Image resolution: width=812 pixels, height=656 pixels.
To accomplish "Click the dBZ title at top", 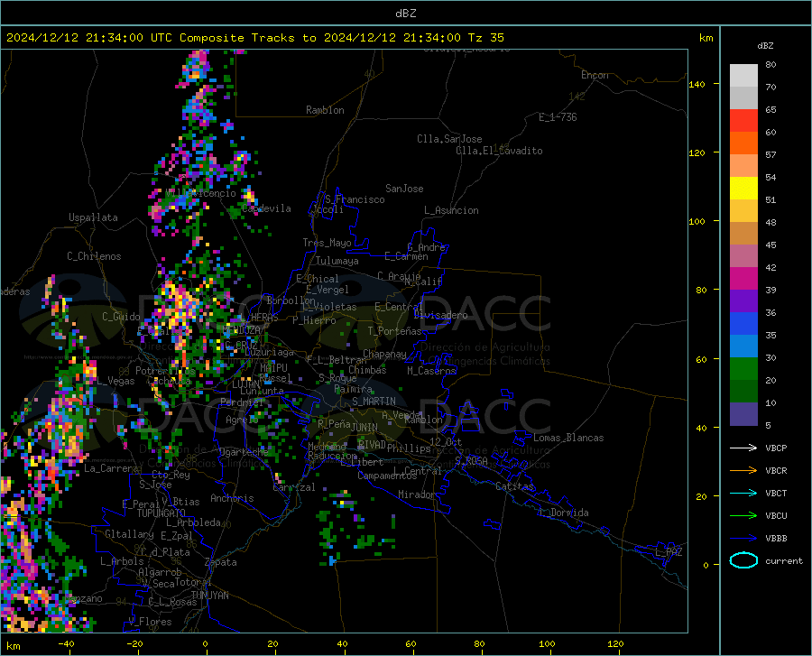I will (405, 14).
